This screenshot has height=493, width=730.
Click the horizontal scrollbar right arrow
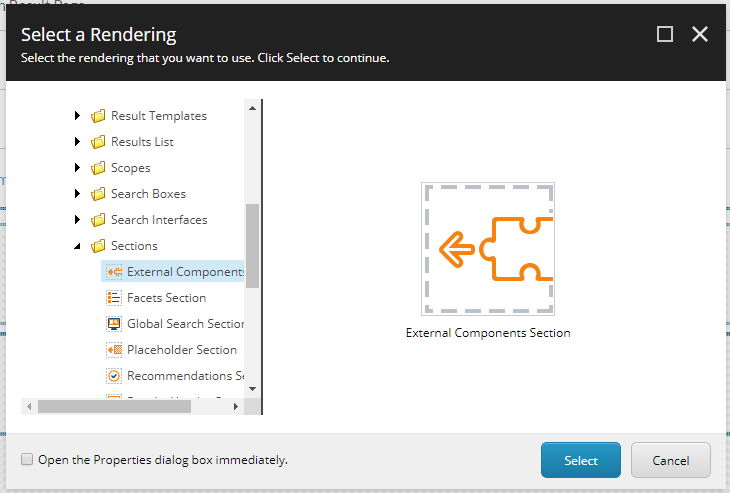(236, 406)
